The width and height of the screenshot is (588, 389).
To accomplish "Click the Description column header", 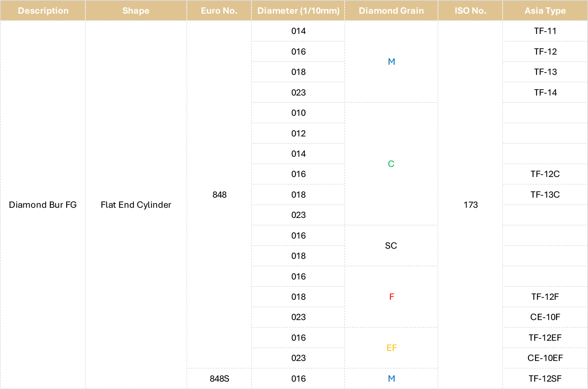I will (x=43, y=11).
